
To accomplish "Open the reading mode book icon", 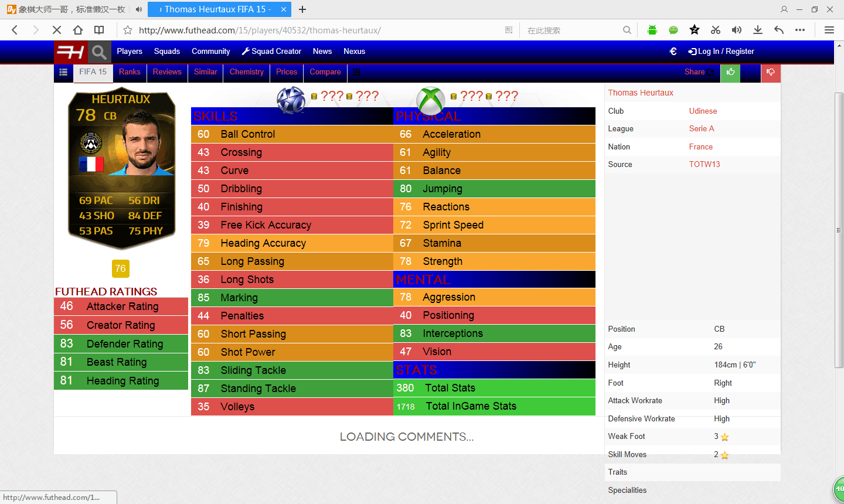I will click(99, 30).
